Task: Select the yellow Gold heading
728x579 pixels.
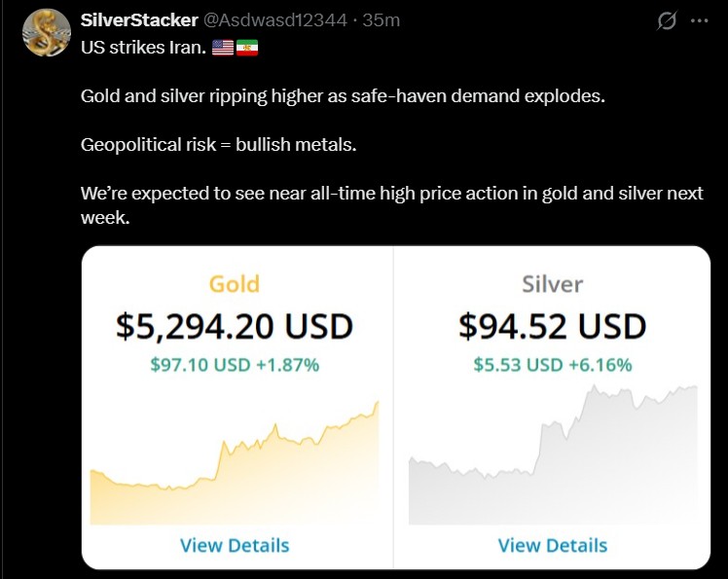Action: [x=235, y=284]
